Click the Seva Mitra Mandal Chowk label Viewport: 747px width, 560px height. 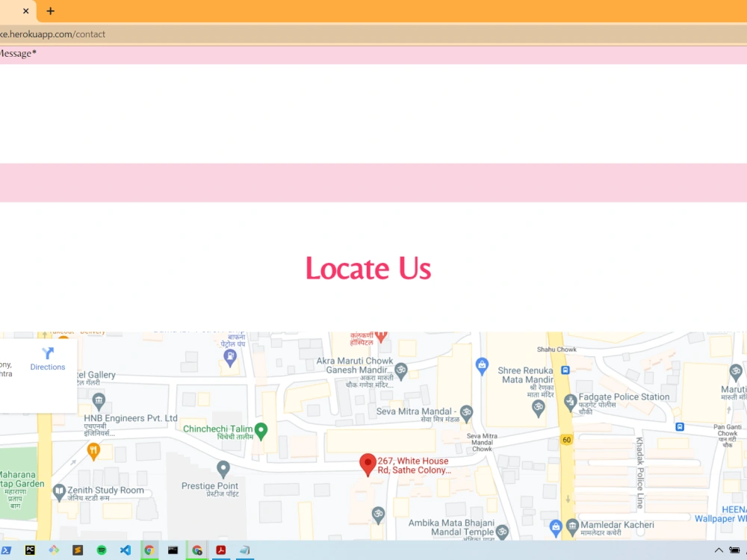point(482,442)
